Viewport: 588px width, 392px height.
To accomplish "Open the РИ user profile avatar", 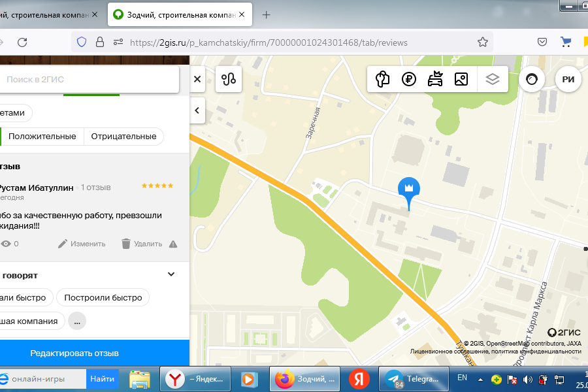I will pos(568,79).
